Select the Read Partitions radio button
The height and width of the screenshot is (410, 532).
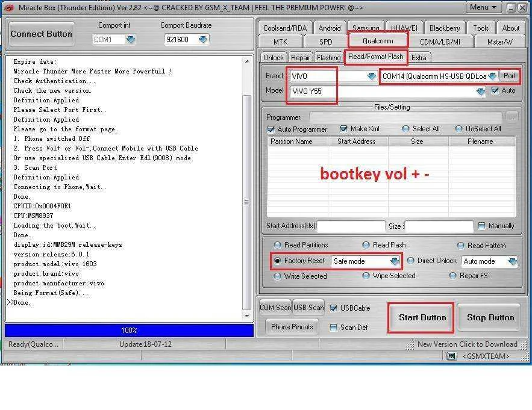pos(277,245)
